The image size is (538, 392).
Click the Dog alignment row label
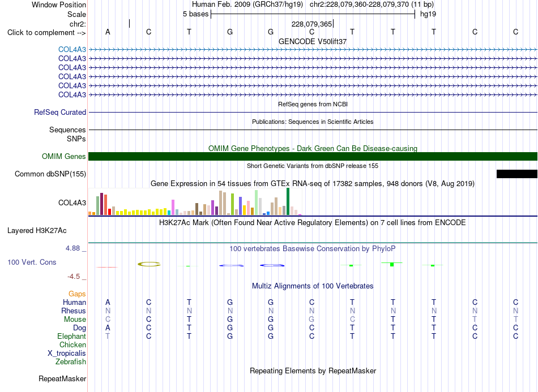point(79,328)
